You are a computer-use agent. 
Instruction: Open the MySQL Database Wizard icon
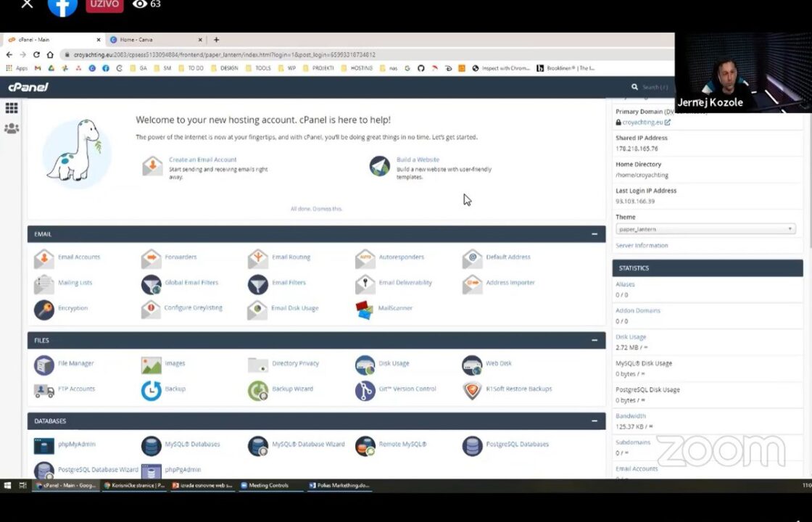(258, 445)
